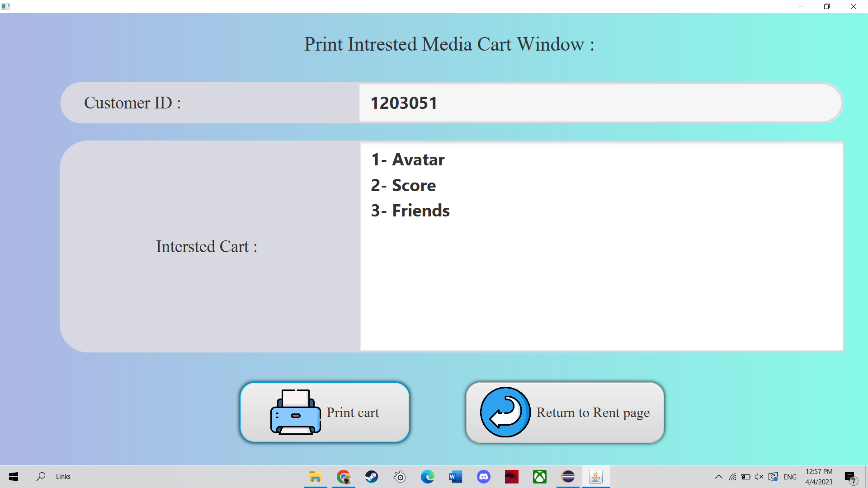Image resolution: width=868 pixels, height=488 pixels.
Task: Open File Explorer from the taskbar
Action: [x=316, y=477]
